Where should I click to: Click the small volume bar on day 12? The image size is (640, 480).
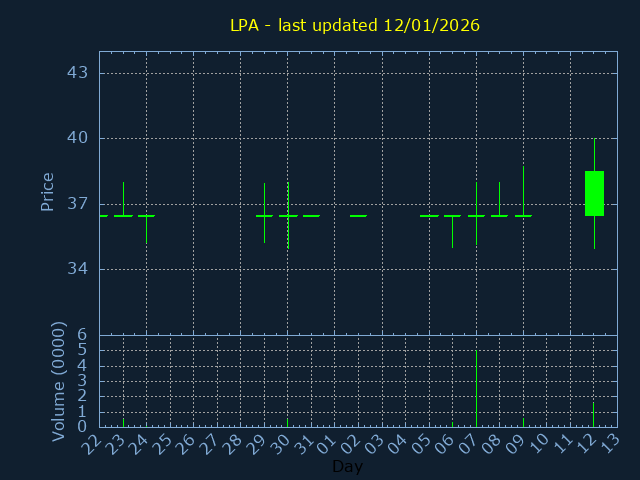pos(593,414)
